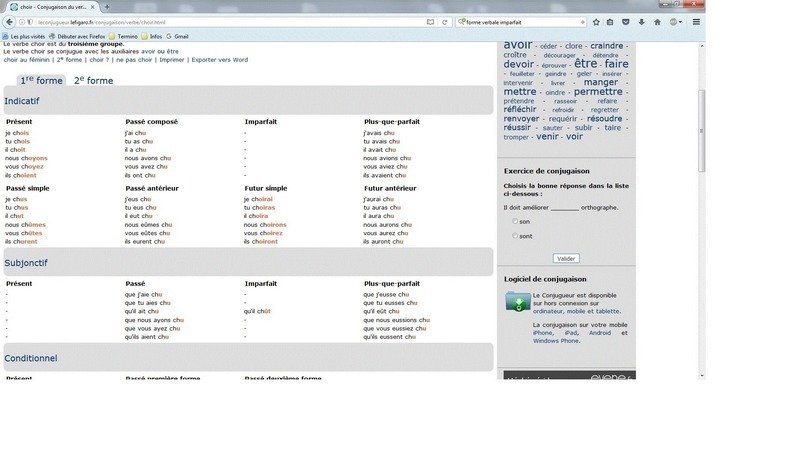Viewport: 800px width, 450px height.
Task: Open the dropdown arrow beside the globe icon
Action: [681, 21]
